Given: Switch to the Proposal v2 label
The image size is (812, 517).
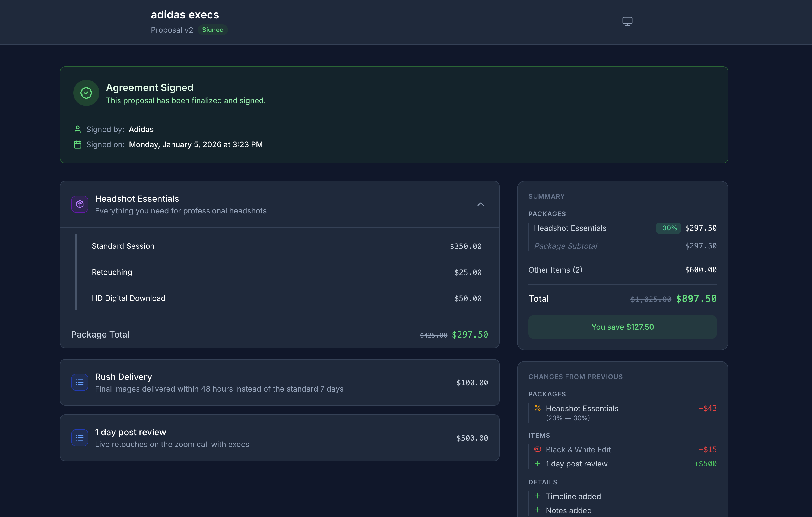Looking at the screenshot, I should tap(172, 30).
